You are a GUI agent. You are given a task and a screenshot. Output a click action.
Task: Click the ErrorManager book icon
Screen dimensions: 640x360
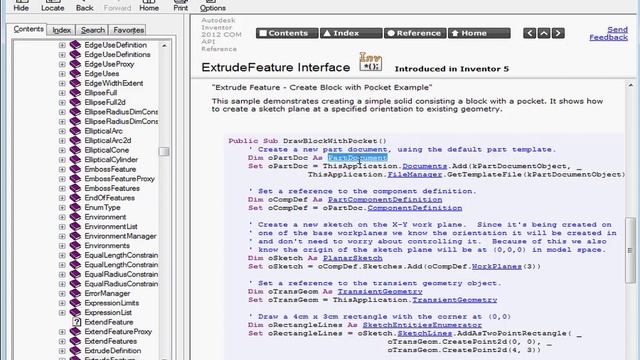[x=75, y=293]
